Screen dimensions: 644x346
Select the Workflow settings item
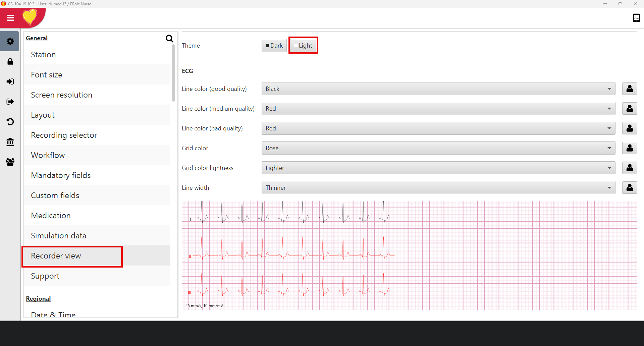pos(48,155)
